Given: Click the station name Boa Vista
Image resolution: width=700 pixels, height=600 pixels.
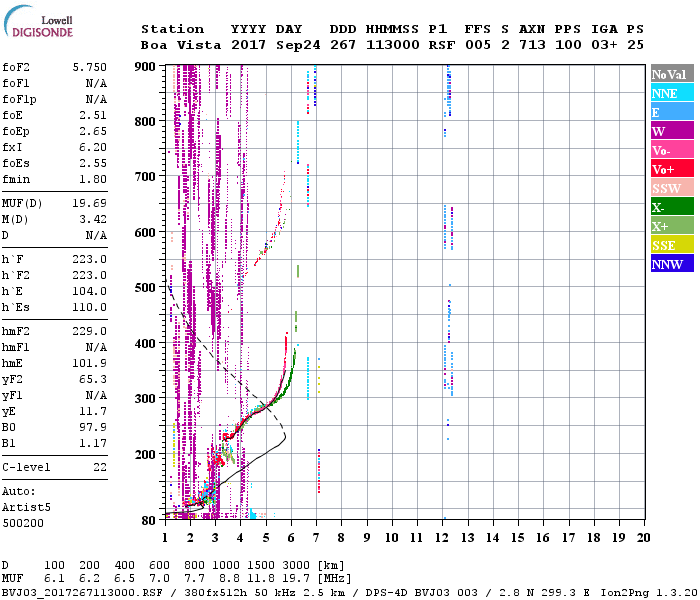Looking at the screenshot, I should (176, 45).
